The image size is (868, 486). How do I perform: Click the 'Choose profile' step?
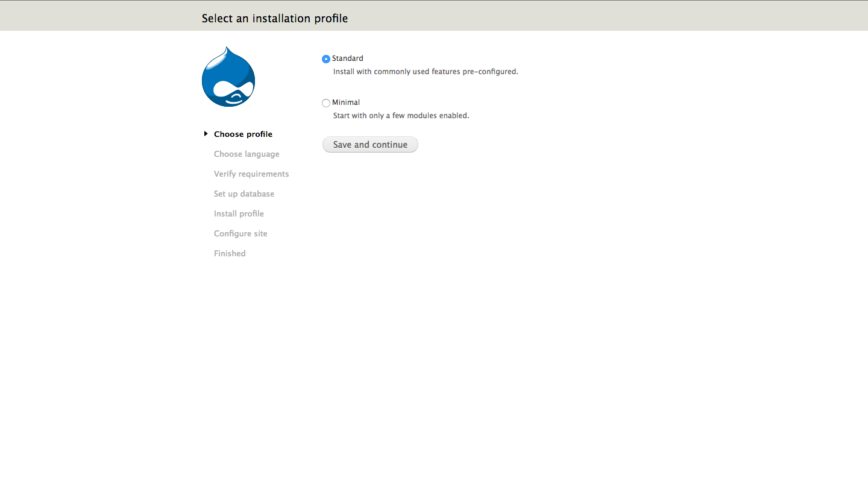(243, 134)
